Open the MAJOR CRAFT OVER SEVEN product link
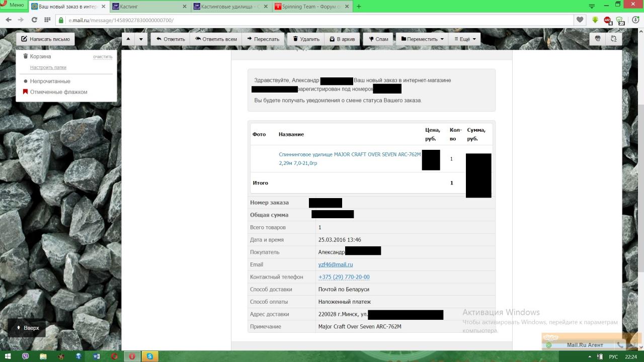The image size is (644, 362). pos(349,155)
